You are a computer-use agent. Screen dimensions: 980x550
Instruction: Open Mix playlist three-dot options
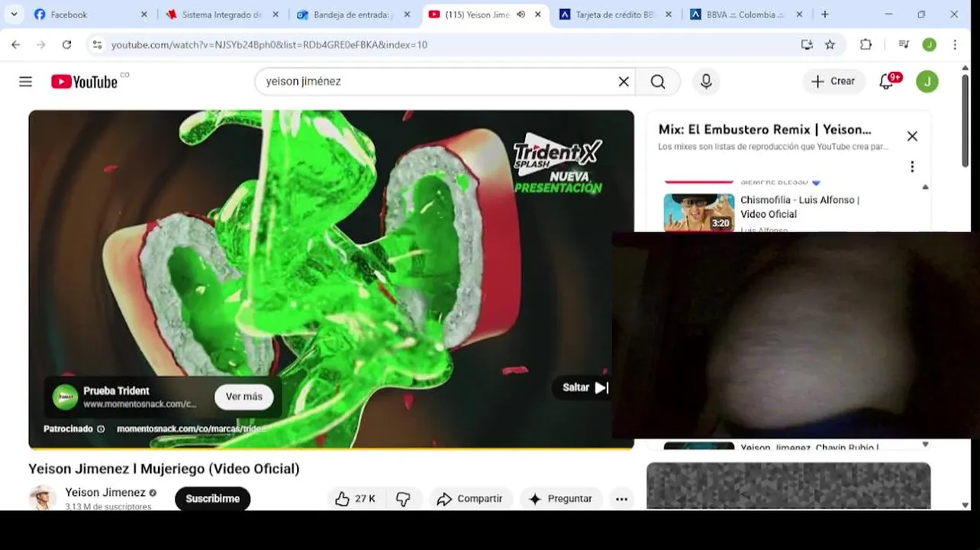coord(912,167)
